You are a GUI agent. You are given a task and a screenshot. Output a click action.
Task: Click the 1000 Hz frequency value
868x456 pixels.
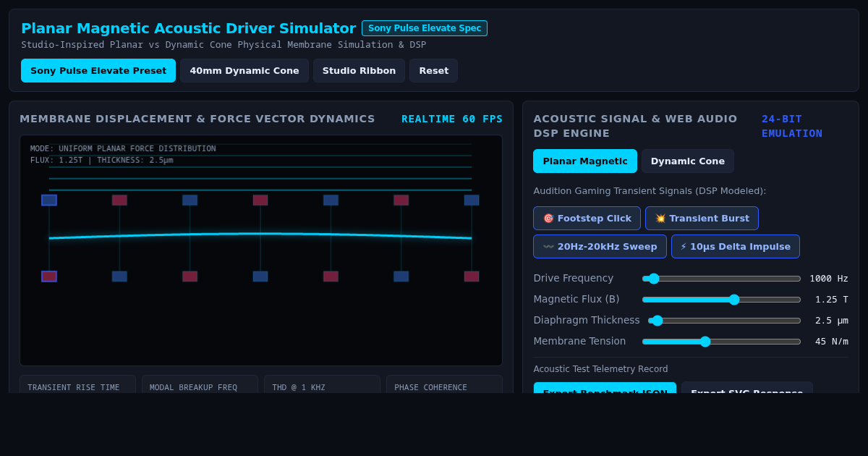coord(828,279)
